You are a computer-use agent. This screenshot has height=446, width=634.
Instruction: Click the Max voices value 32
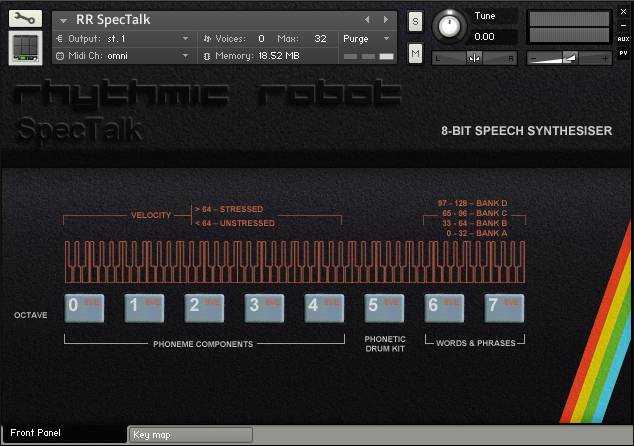(320, 39)
